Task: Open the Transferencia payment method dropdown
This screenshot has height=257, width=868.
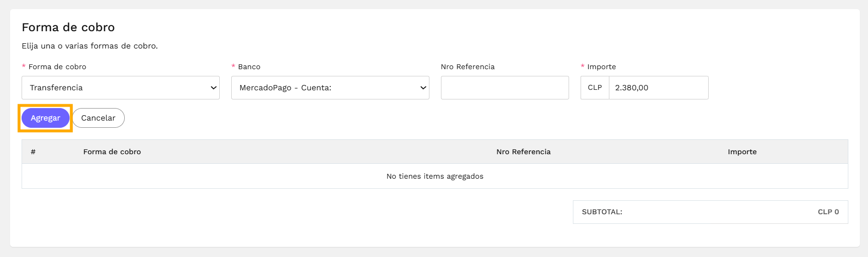Action: pos(120,87)
